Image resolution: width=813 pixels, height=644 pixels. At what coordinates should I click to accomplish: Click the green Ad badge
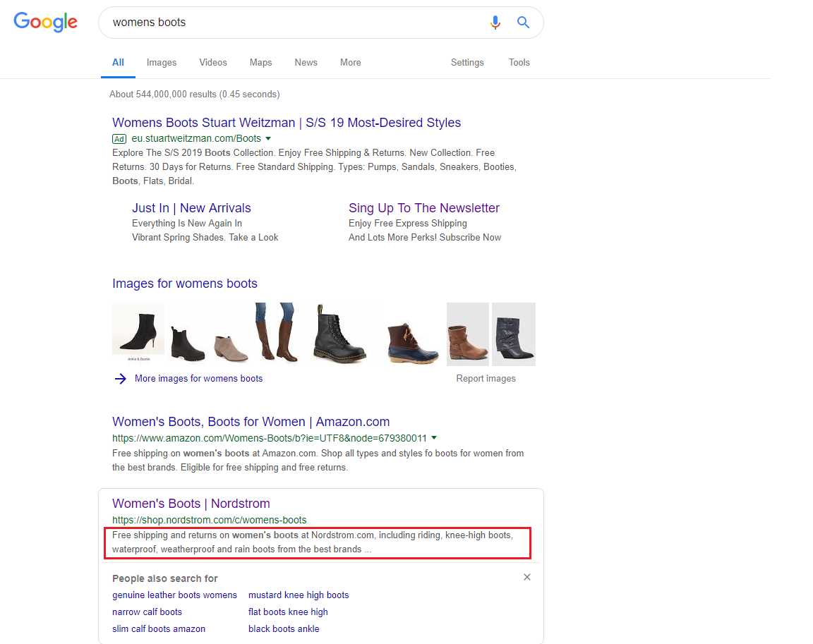click(x=119, y=139)
